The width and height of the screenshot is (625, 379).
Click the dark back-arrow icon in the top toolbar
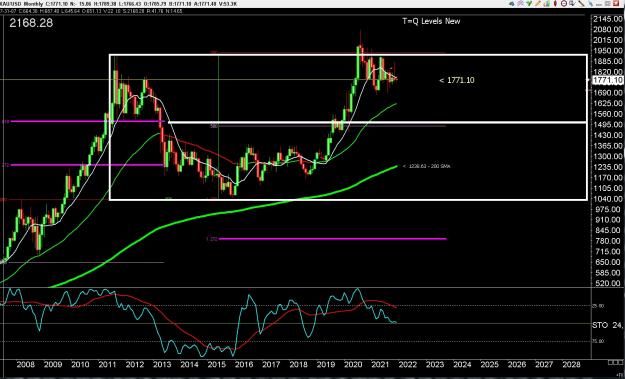tap(512, 4)
